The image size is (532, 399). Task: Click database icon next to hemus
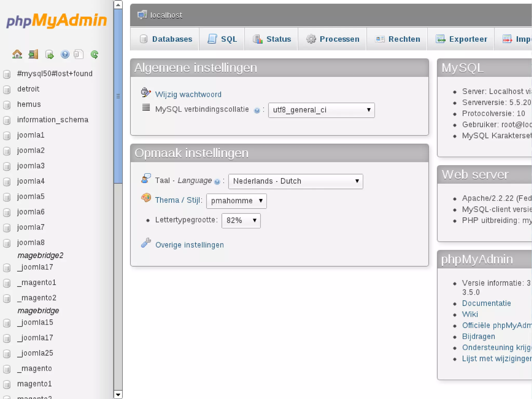(7, 105)
